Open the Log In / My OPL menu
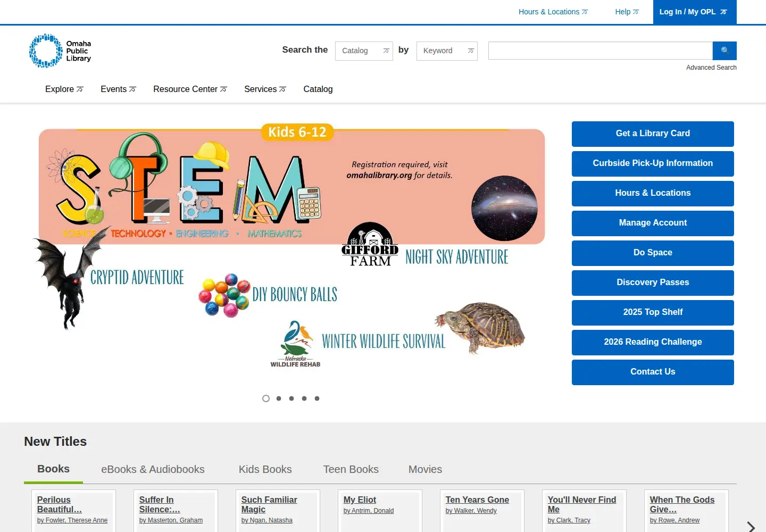Screen dimensions: 766x532 [x=695, y=12]
